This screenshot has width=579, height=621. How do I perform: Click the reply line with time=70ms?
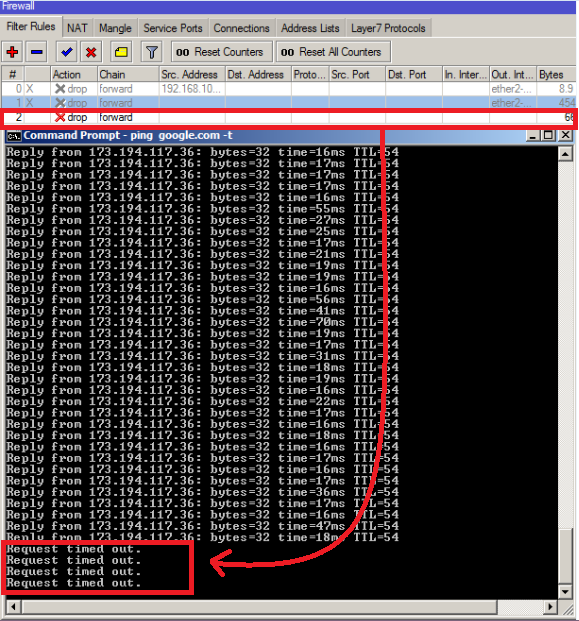[x=202, y=322]
